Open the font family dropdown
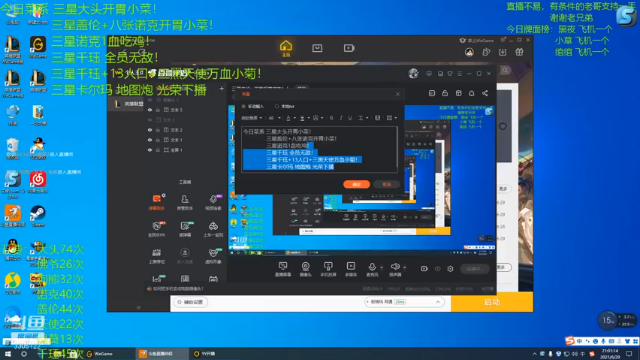640x360 pixels. pos(252,118)
